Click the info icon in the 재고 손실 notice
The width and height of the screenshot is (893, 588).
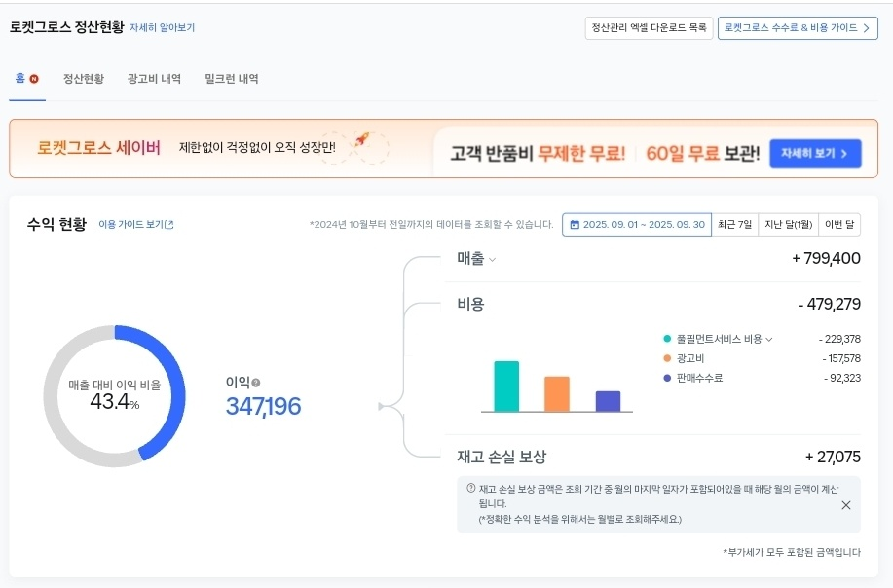coord(471,488)
